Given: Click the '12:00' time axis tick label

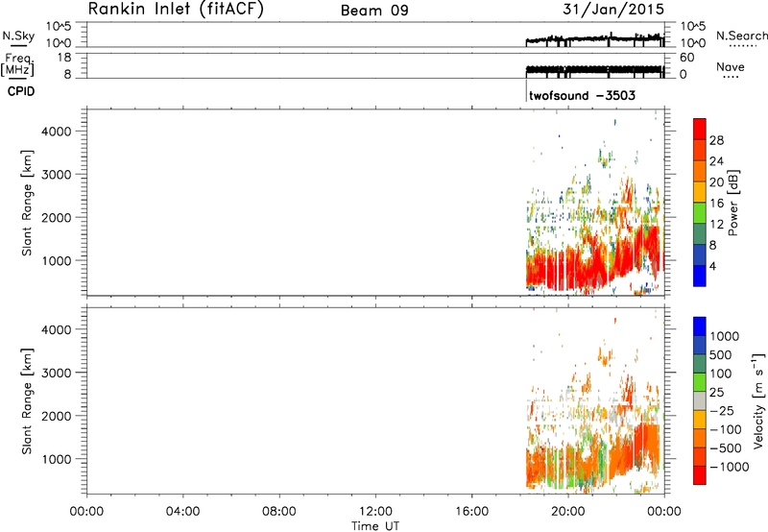Looking at the screenshot, I should click(375, 512).
